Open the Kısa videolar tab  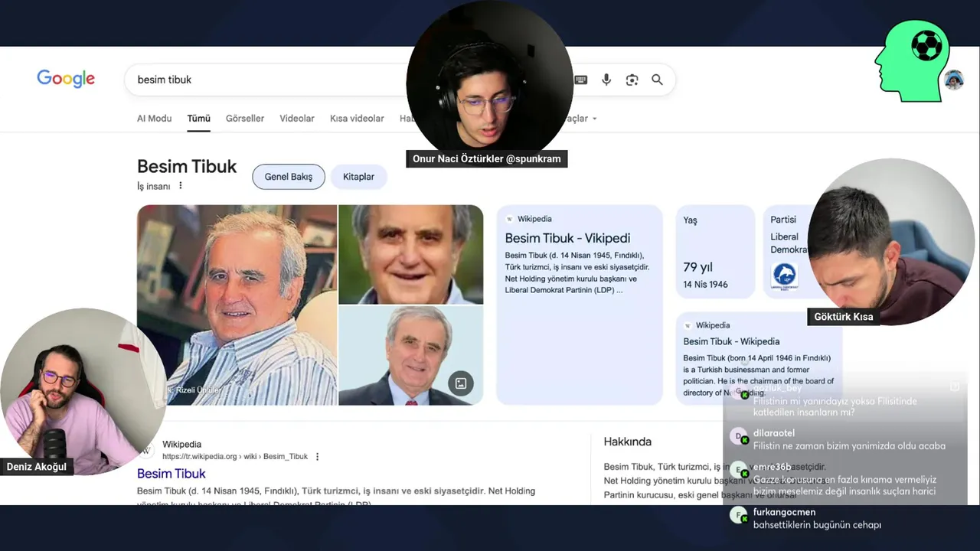tap(357, 119)
